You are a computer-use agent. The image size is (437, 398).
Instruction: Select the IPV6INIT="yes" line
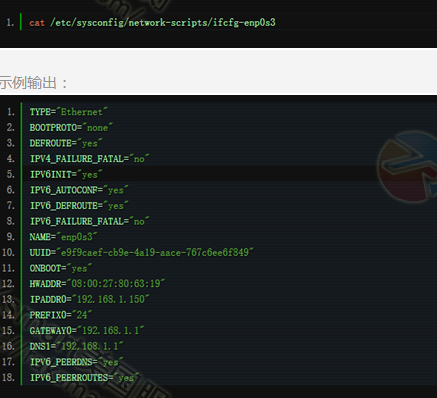tap(66, 174)
